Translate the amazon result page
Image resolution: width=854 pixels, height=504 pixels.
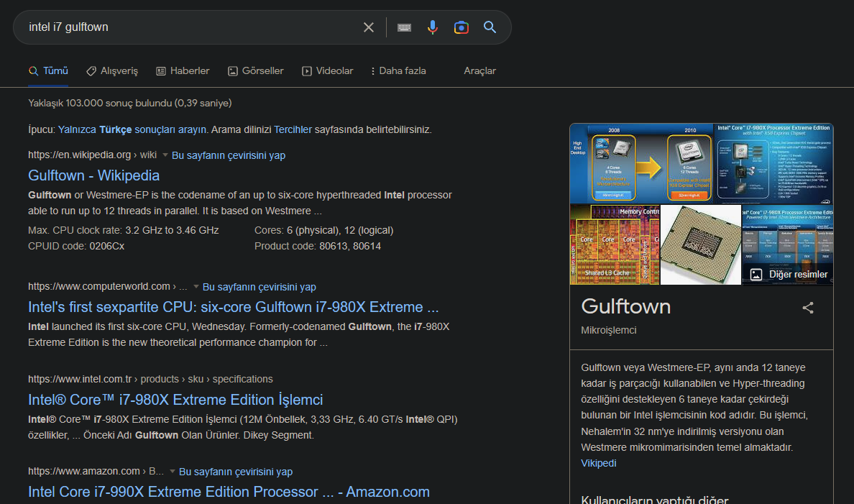pos(236,472)
